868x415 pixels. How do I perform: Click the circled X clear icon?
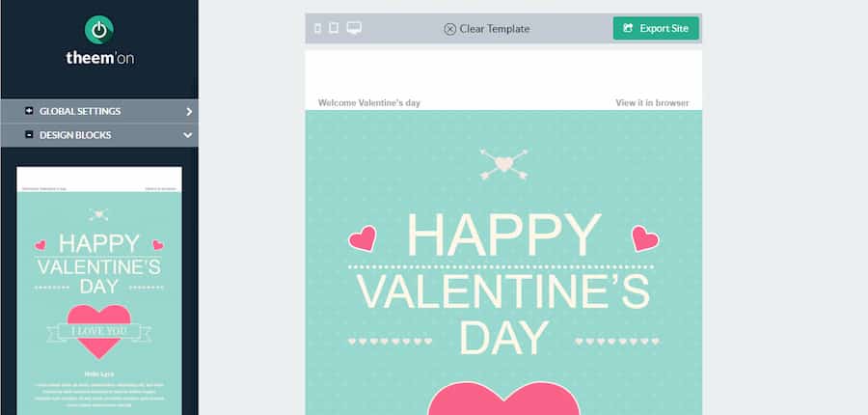coord(450,29)
